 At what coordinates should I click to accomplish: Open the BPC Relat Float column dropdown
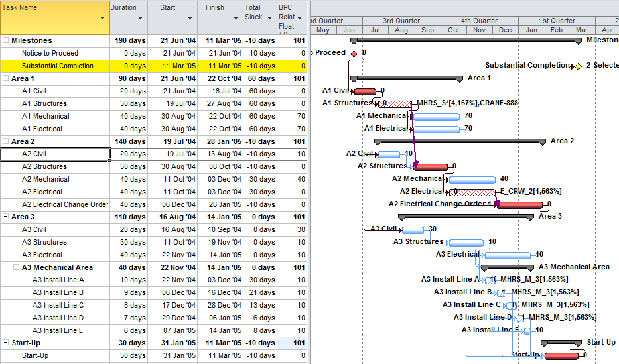pyautogui.click(x=299, y=18)
